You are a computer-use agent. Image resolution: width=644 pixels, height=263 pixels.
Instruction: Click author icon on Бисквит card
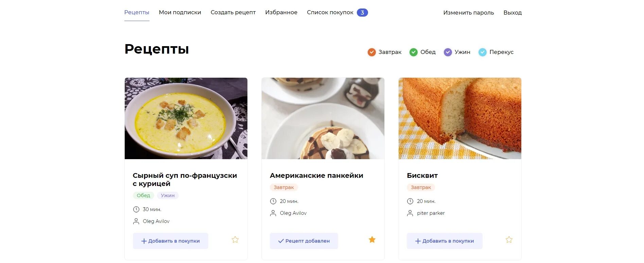click(410, 213)
